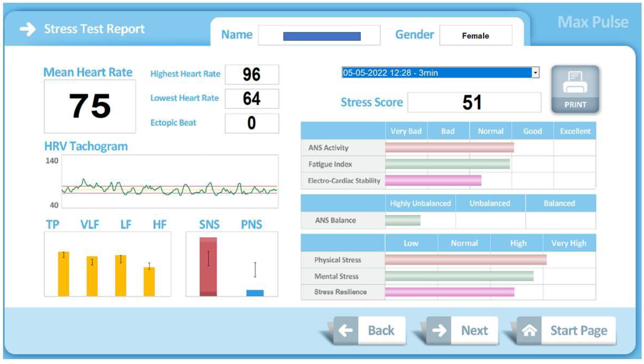Go to the Next report page
The image size is (644, 364).
coord(474,330)
